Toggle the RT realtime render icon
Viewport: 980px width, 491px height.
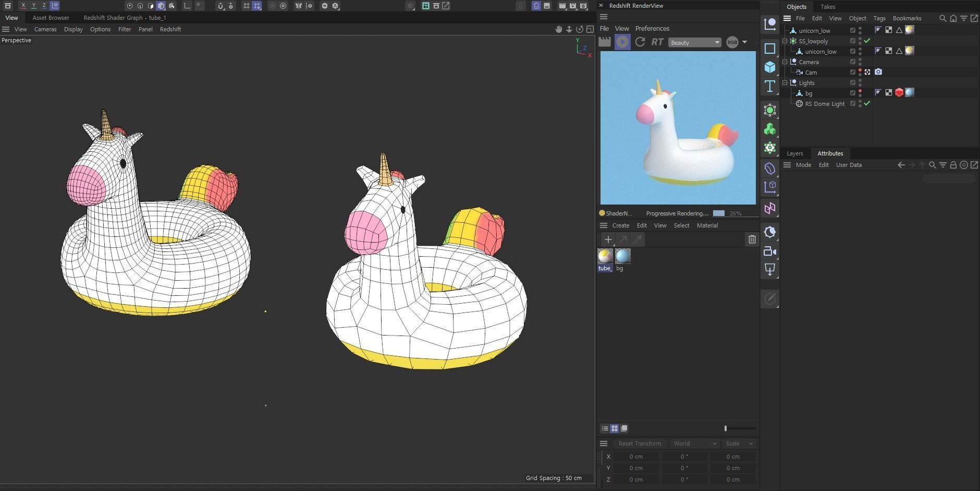point(657,42)
